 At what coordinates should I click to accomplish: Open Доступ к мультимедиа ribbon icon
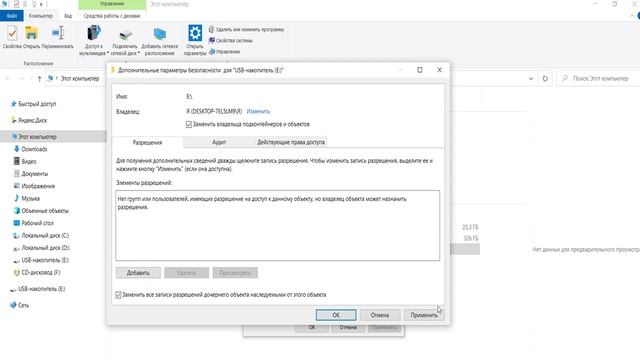tap(93, 40)
